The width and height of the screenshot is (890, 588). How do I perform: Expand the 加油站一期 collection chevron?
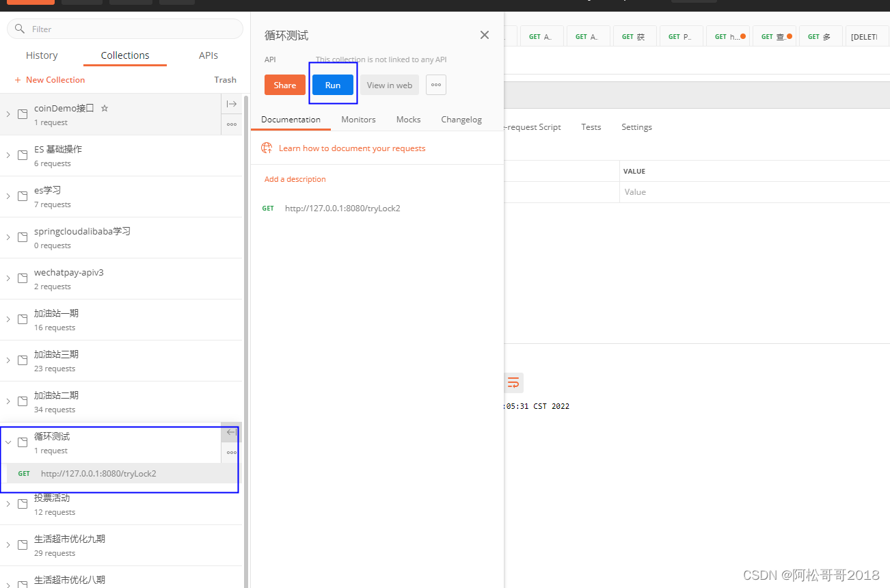pyautogui.click(x=8, y=319)
